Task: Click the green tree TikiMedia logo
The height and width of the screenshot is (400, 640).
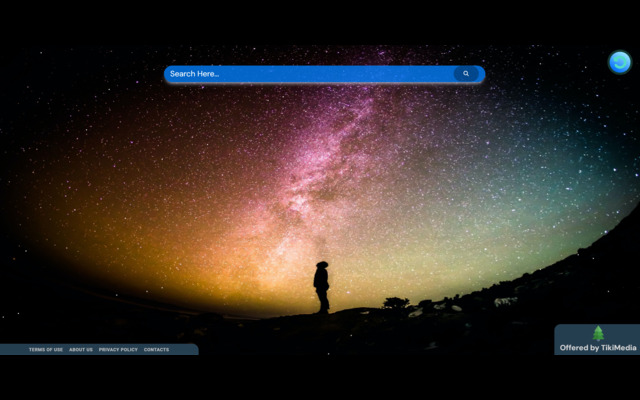Action: coord(598,333)
